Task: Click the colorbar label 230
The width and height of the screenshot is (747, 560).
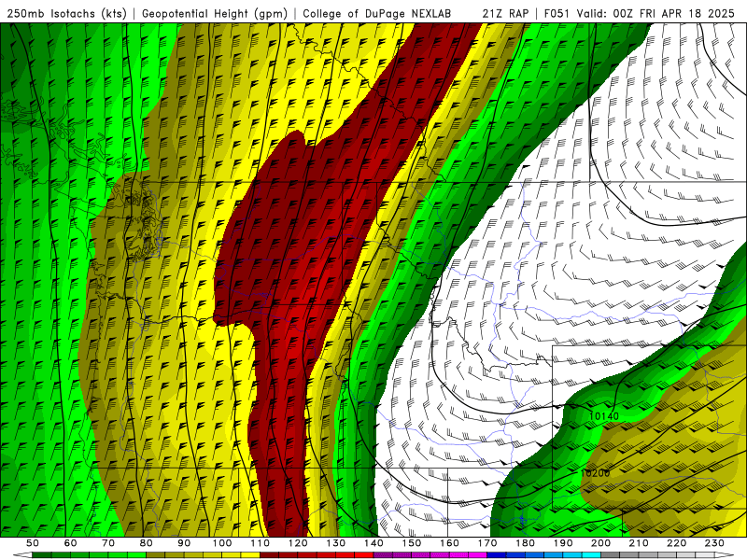Action: 714,543
